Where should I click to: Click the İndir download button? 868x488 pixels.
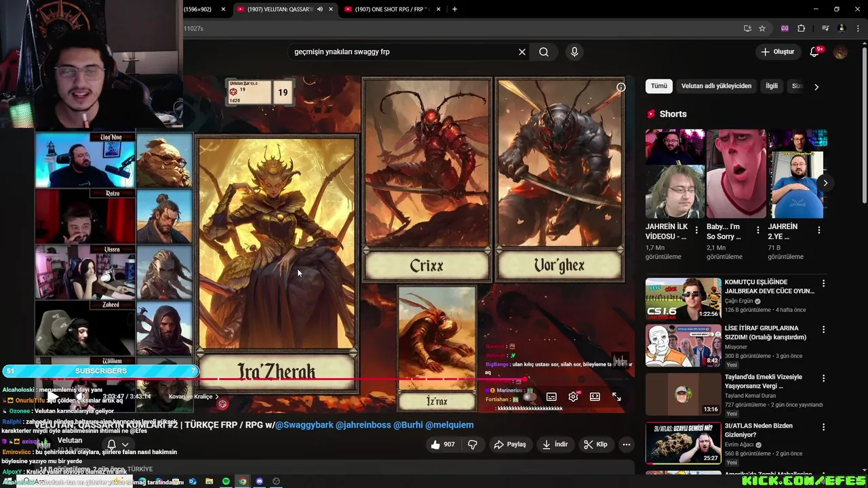tap(555, 445)
